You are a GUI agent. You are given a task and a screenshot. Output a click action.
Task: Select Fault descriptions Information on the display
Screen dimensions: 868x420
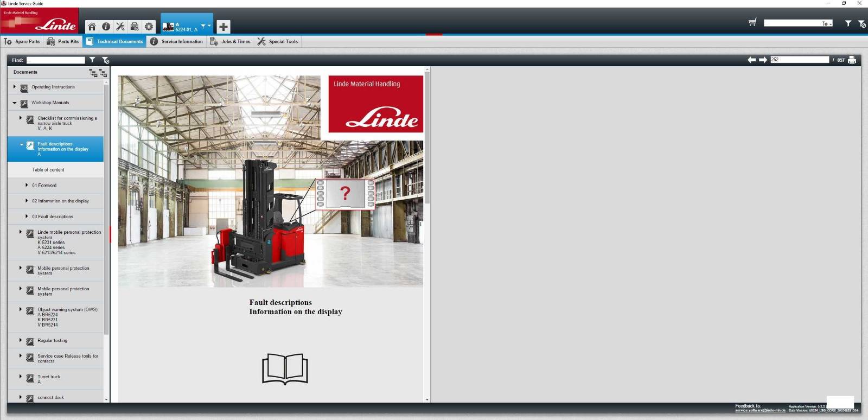point(55,149)
